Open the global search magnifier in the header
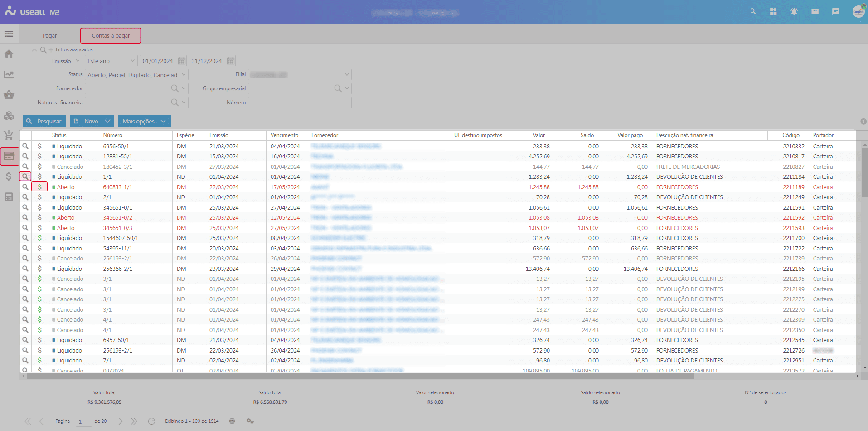Image resolution: width=868 pixels, height=431 pixels. (752, 11)
